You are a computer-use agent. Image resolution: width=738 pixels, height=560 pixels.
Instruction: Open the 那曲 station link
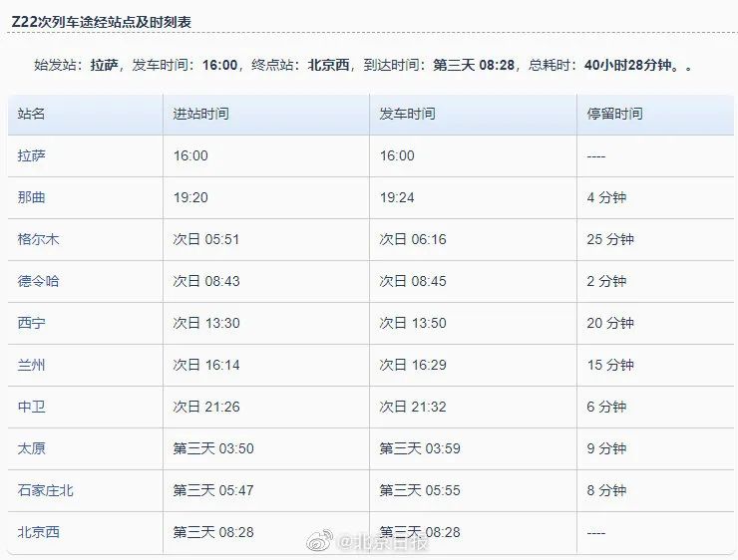click(x=32, y=197)
